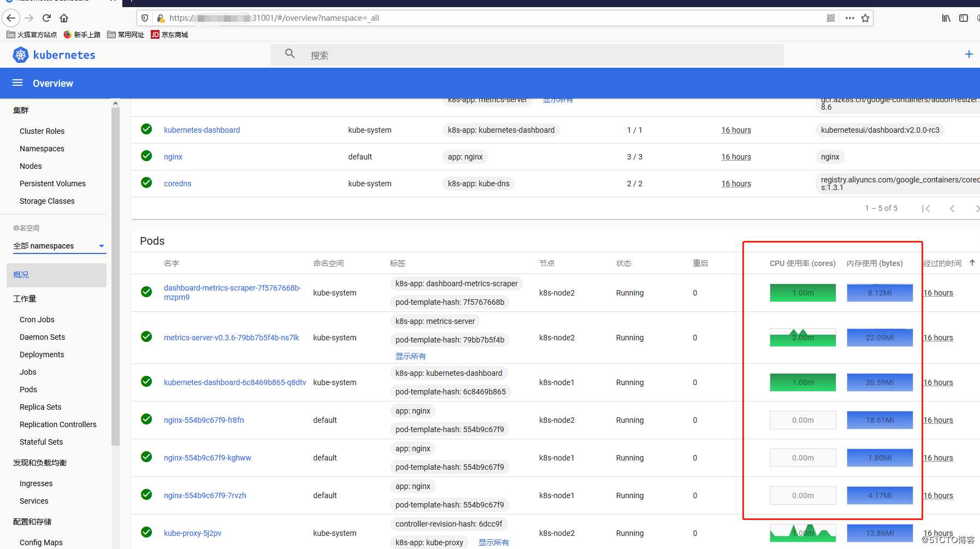Screen dimensions: 980x549
Task: Open the browser library icon
Action: 946,18
